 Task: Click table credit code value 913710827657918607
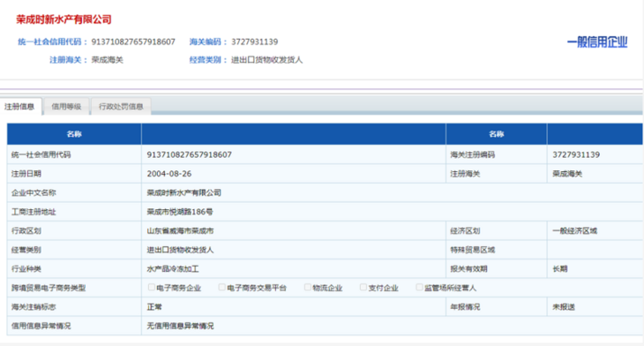pyautogui.click(x=190, y=155)
